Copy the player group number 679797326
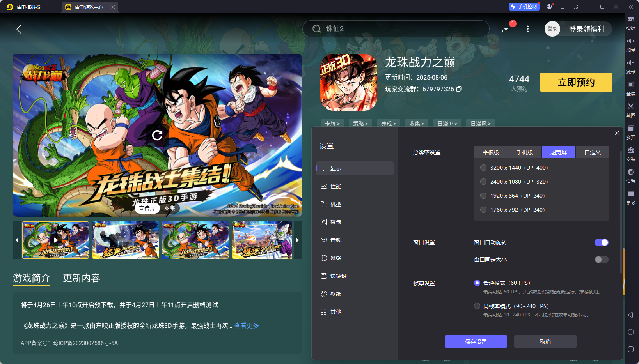Image resolution: width=639 pixels, height=364 pixels. click(x=459, y=89)
